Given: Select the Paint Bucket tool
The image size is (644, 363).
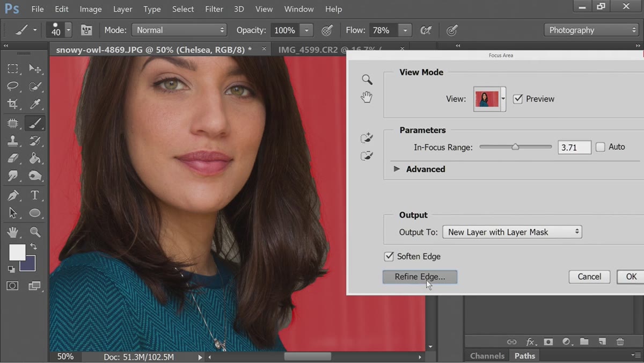Looking at the screenshot, I should pyautogui.click(x=35, y=158).
